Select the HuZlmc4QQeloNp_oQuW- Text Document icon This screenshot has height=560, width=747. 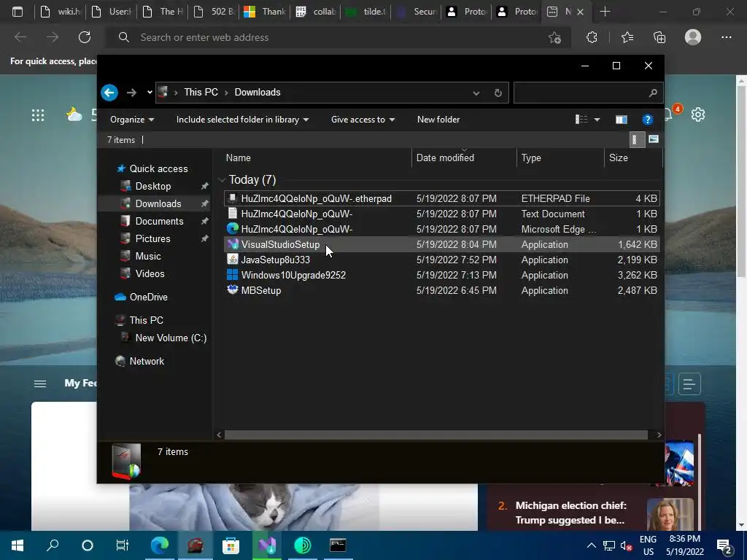(233, 214)
